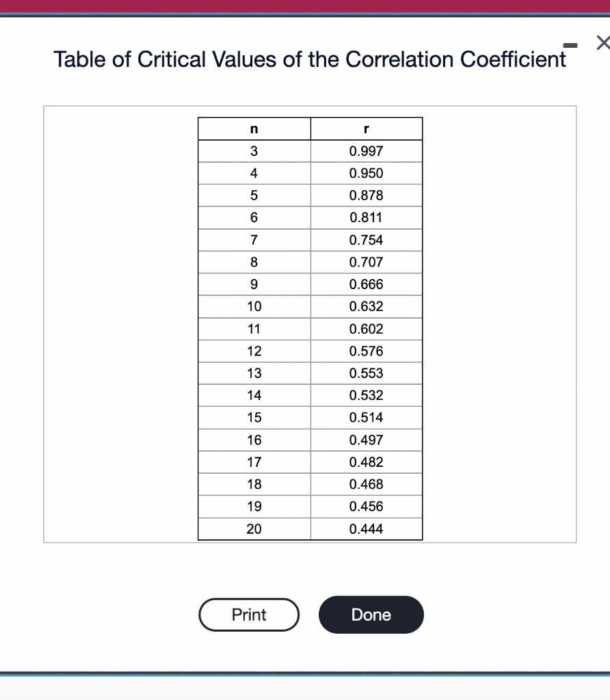
Task: Select the table header cell labeled r
Action: click(x=366, y=128)
